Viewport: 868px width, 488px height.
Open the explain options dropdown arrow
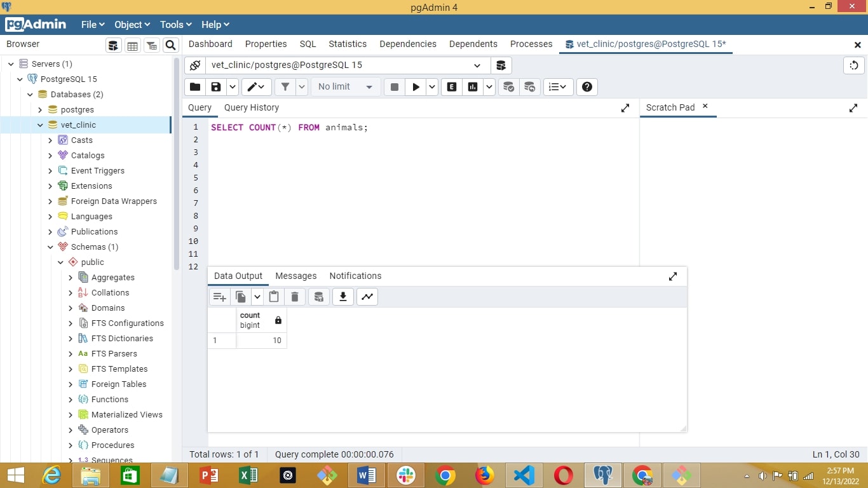(489, 87)
